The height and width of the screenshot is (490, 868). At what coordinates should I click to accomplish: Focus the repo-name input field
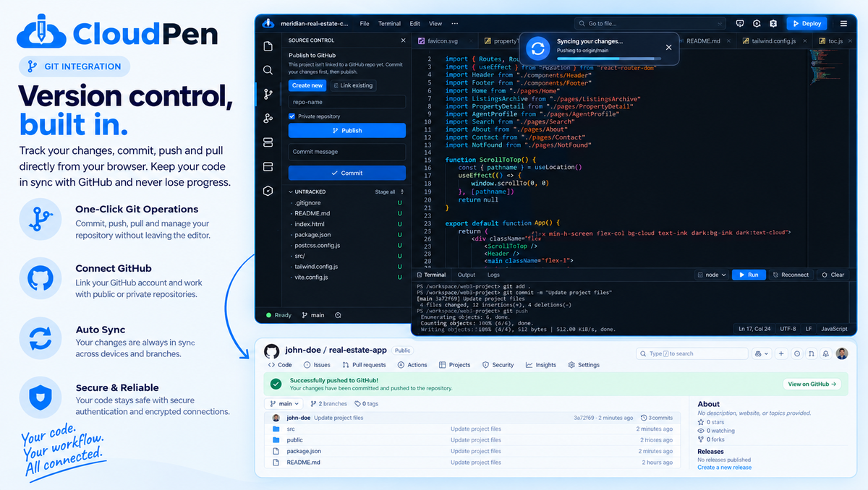click(x=347, y=103)
